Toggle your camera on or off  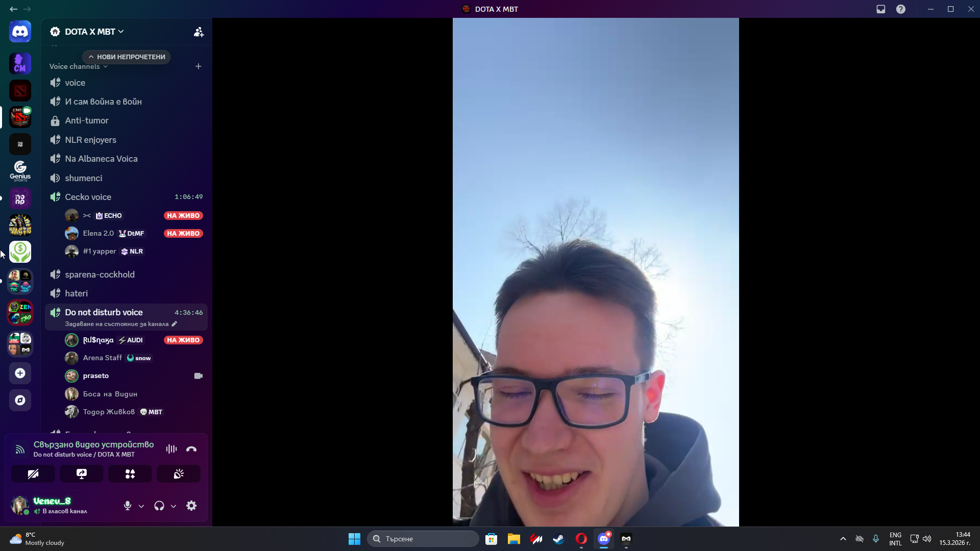click(33, 474)
